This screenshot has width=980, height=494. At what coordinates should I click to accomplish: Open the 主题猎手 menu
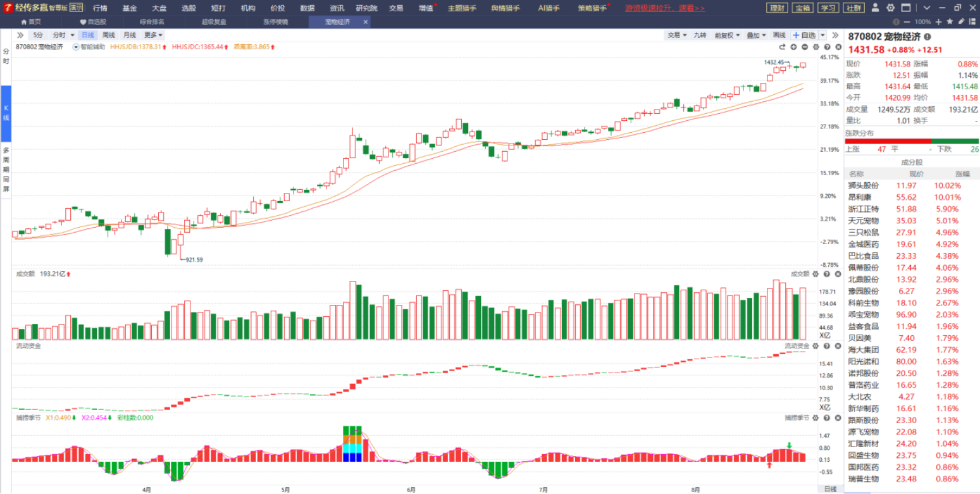click(x=462, y=8)
